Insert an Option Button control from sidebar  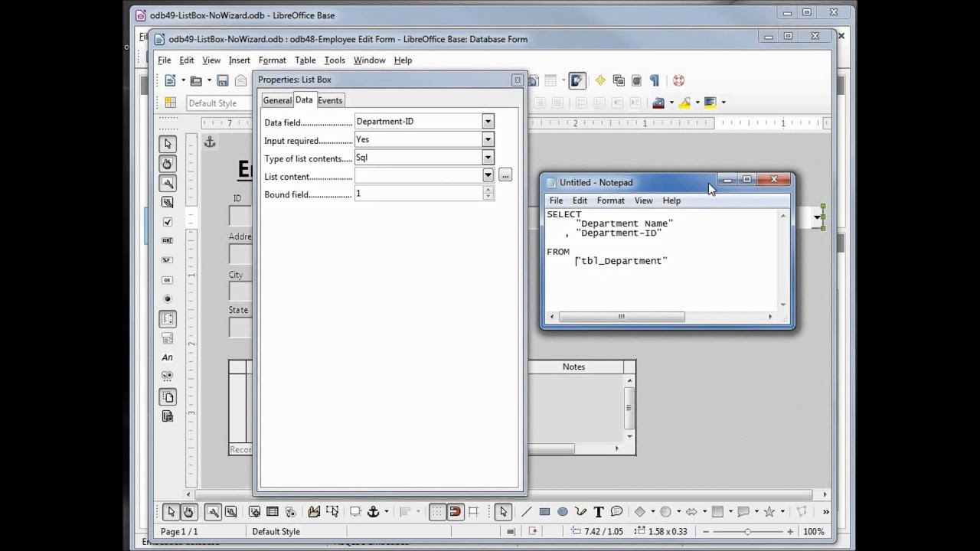[x=168, y=299]
